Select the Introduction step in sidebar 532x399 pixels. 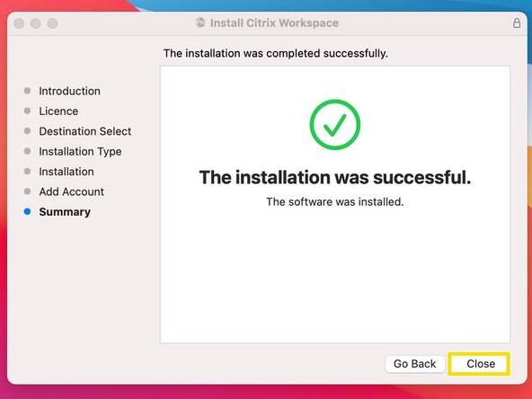tap(69, 91)
